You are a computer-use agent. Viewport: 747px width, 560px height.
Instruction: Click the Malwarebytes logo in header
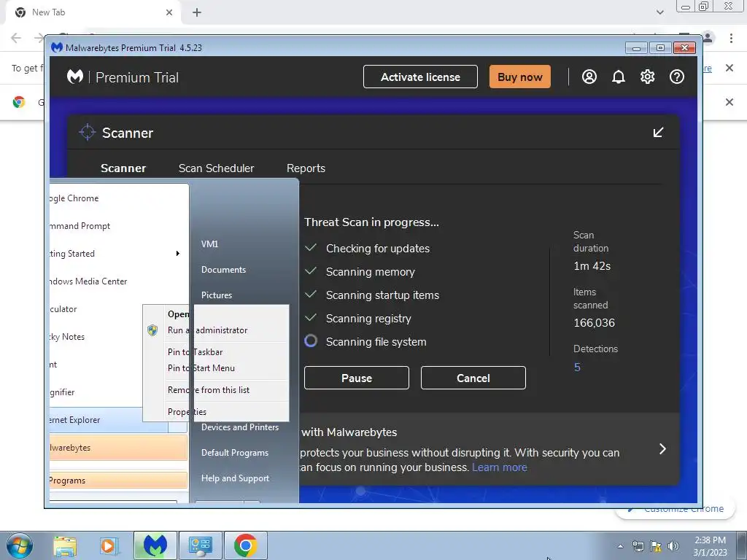pos(75,77)
